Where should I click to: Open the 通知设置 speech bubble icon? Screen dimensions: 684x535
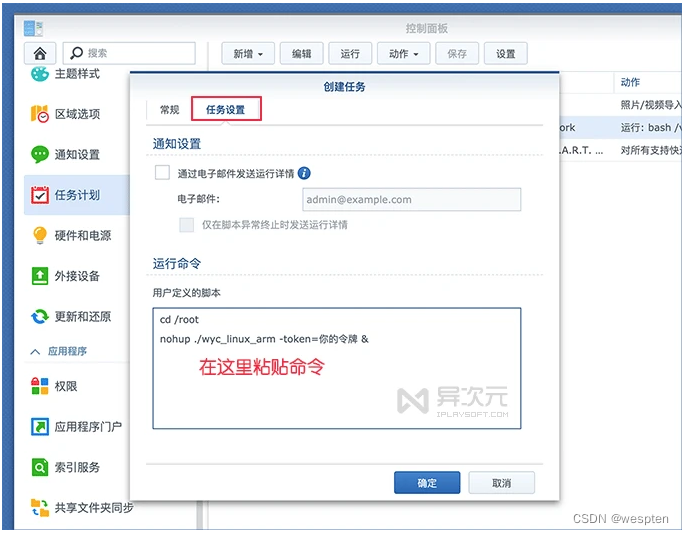pos(40,154)
